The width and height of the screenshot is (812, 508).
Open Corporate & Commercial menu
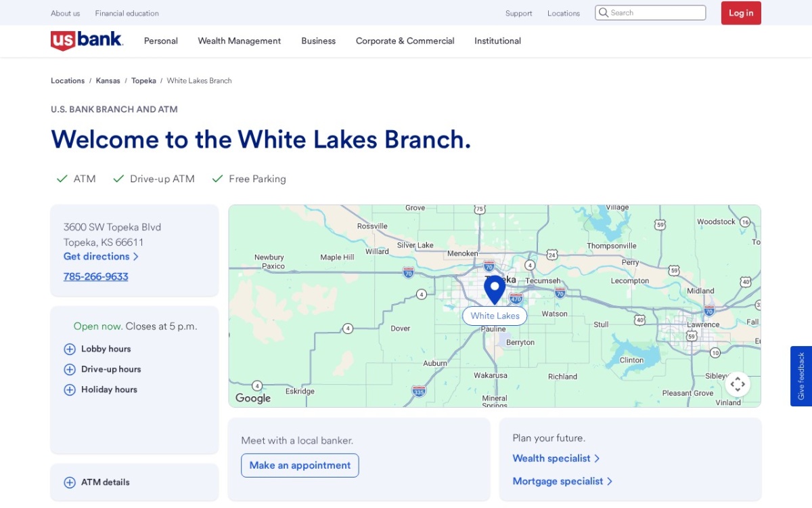point(405,41)
